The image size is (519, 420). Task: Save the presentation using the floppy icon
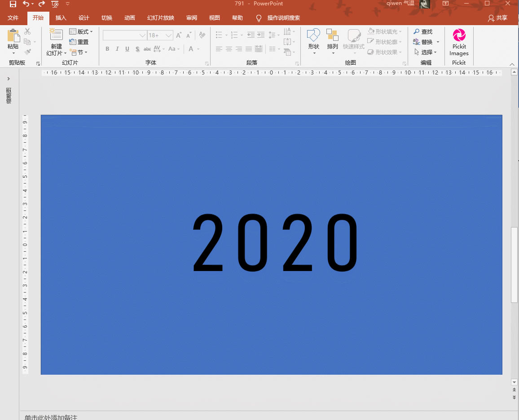[x=13, y=4]
